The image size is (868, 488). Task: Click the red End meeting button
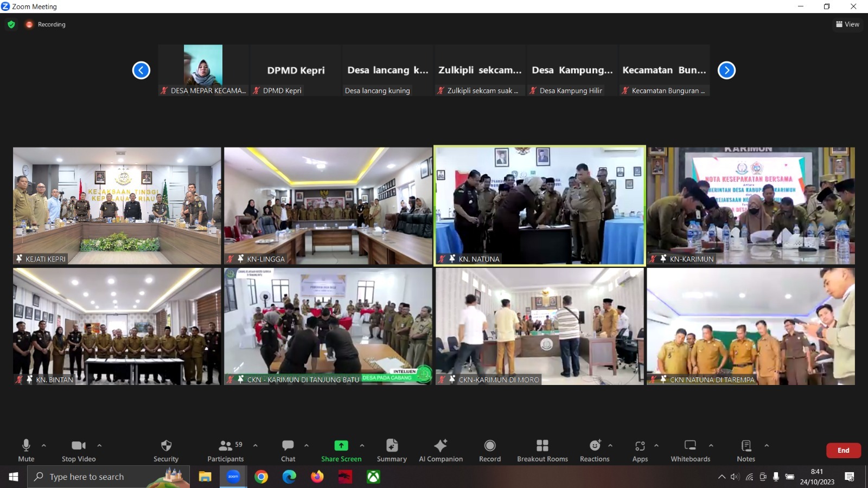[x=843, y=451]
